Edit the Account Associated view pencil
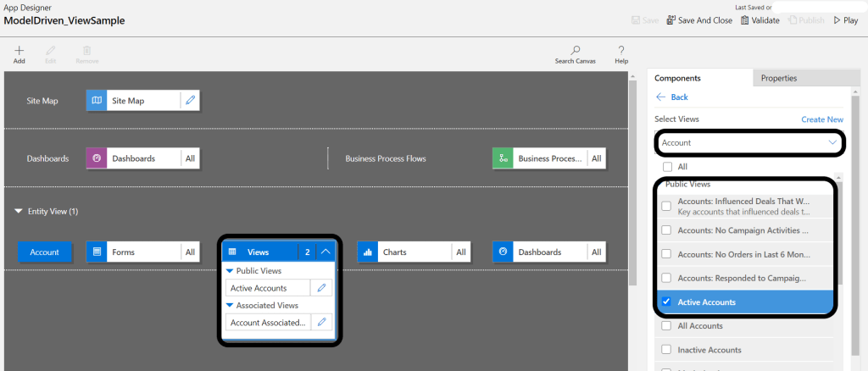This screenshot has height=371, width=868. (321, 322)
